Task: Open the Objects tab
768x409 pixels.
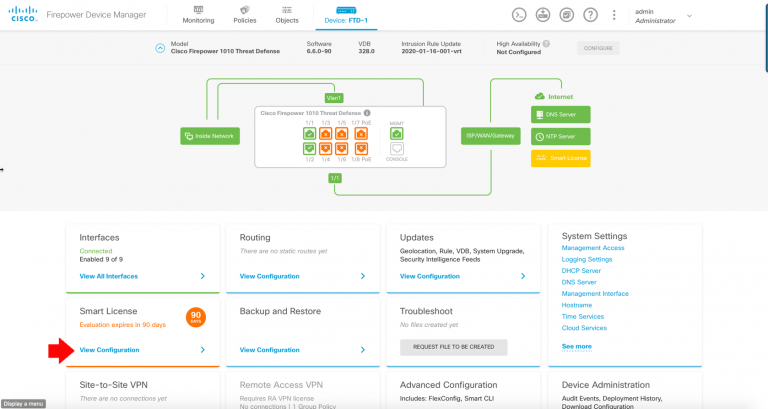Action: click(x=287, y=15)
